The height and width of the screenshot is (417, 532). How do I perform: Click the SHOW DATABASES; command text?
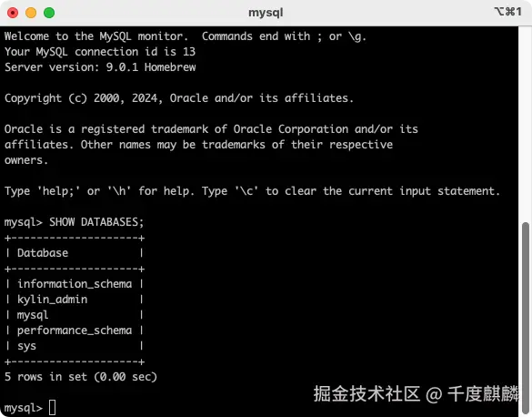click(96, 222)
